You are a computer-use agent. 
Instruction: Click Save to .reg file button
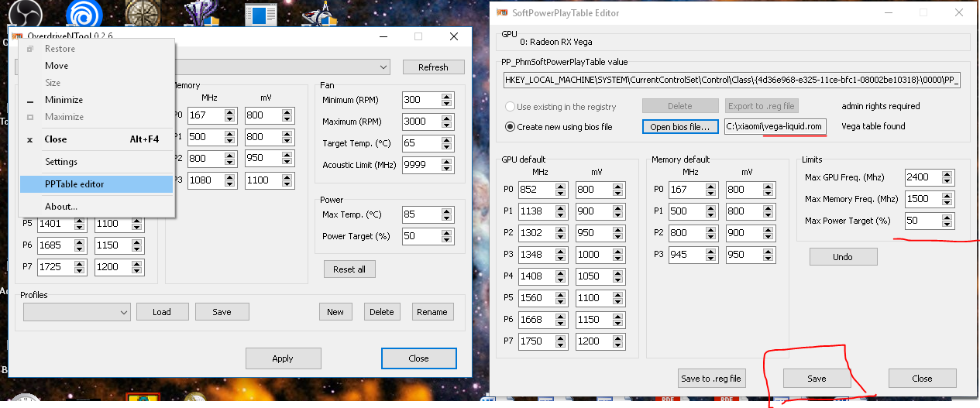click(710, 379)
